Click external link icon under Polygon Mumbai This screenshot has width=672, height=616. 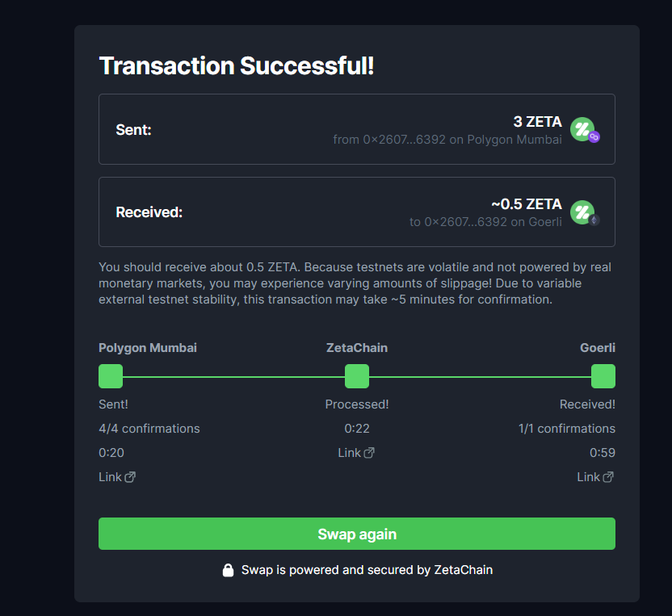(x=130, y=477)
